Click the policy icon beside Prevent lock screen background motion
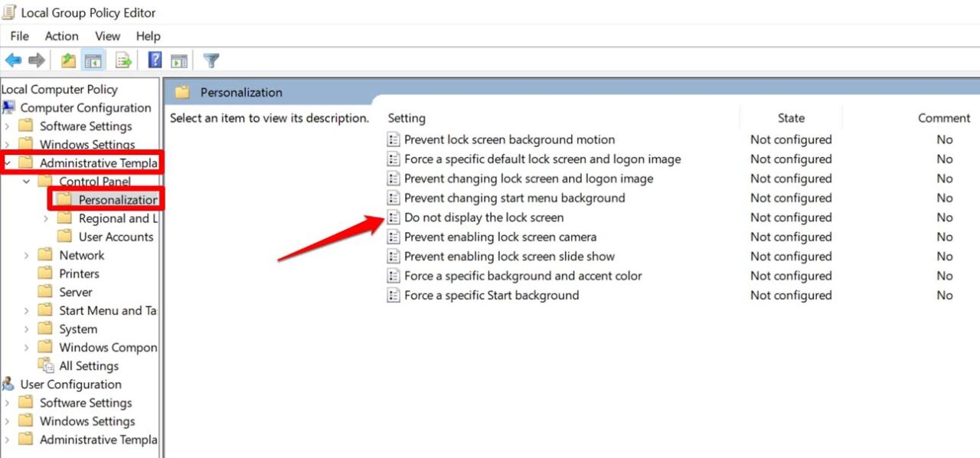Screen dimensions: 980x458 point(394,139)
